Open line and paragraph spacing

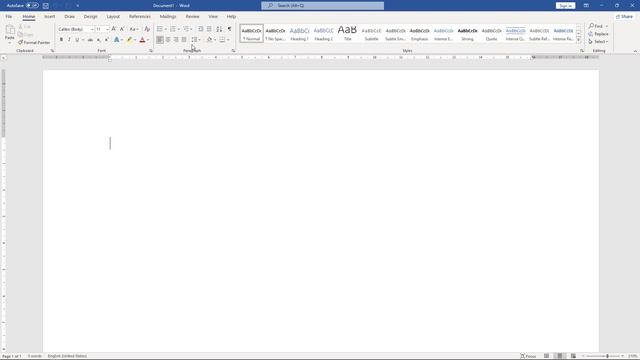[x=196, y=40]
